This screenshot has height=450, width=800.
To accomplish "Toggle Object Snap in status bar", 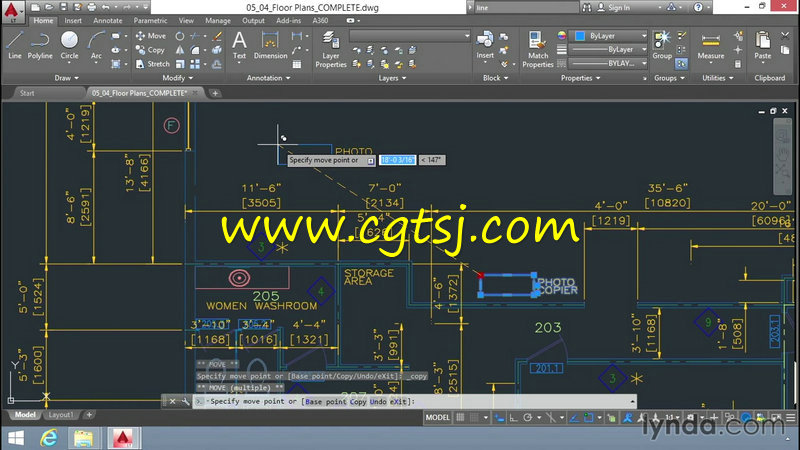I will [x=588, y=418].
